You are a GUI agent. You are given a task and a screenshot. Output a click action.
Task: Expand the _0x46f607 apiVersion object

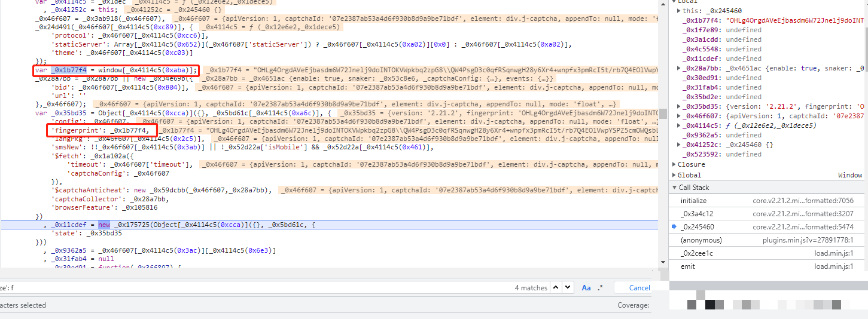pyautogui.click(x=679, y=116)
